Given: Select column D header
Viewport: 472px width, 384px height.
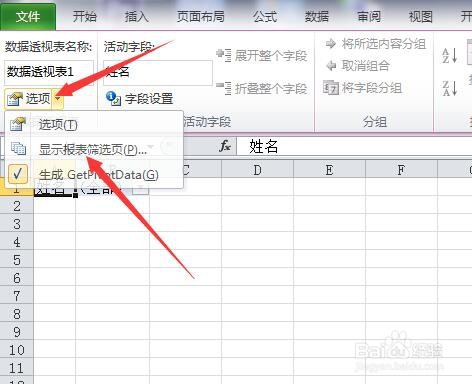Looking at the screenshot, I should (x=257, y=170).
